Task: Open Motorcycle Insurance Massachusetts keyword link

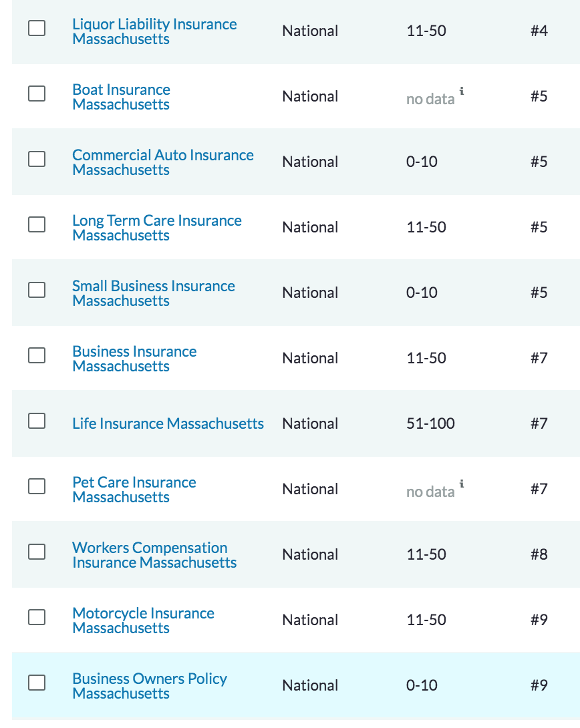Action: [143, 620]
